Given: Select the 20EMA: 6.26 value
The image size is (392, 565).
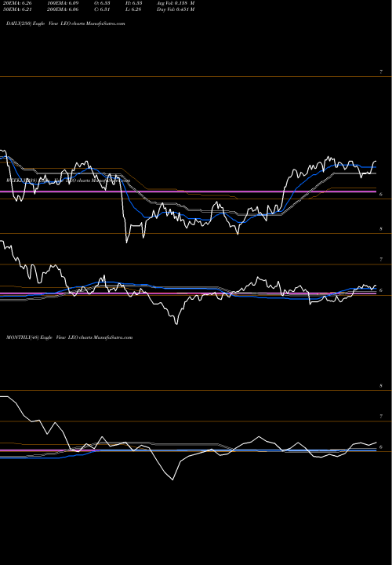Looking at the screenshot, I should [x=18, y=3].
